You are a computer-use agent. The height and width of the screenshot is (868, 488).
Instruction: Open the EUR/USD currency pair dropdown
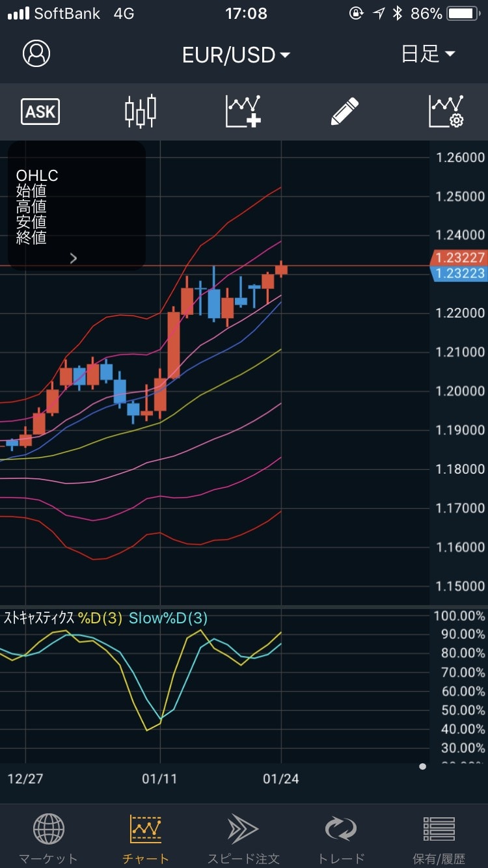[x=236, y=55]
